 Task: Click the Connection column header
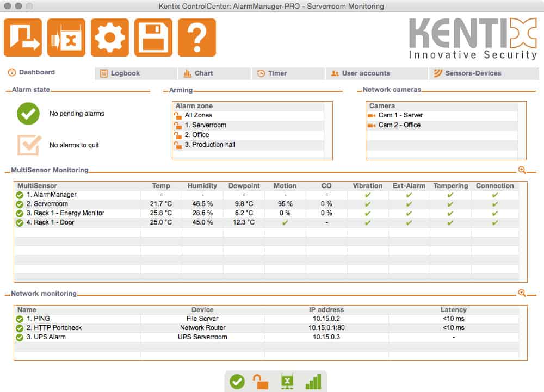click(x=494, y=186)
